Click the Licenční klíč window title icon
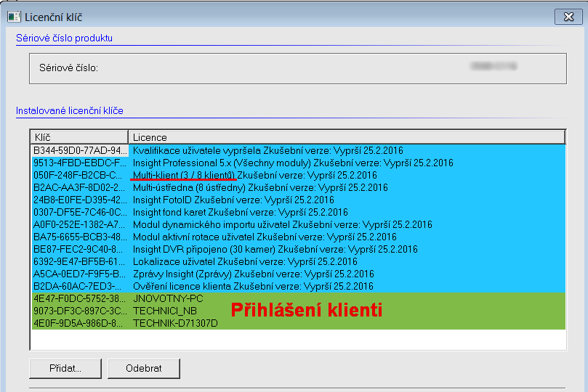 click(13, 16)
